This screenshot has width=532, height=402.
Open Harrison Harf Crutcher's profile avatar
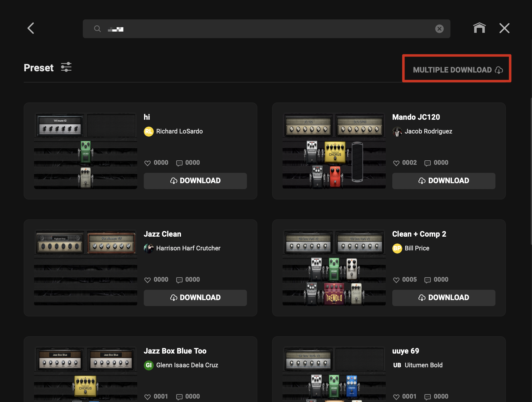click(148, 248)
